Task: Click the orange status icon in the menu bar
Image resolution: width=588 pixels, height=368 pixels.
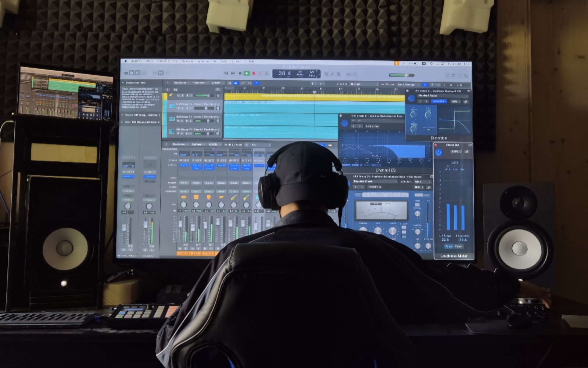Action: tap(397, 63)
